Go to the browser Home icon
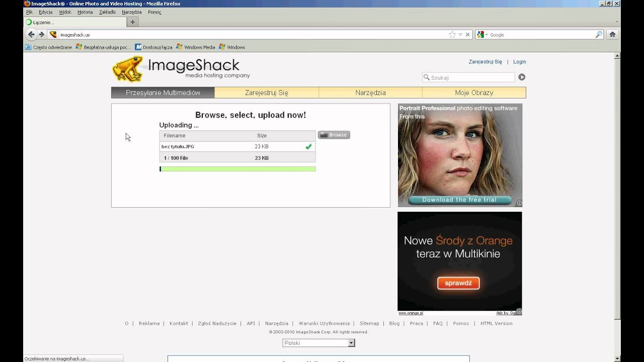The image size is (644, 362). click(612, 35)
